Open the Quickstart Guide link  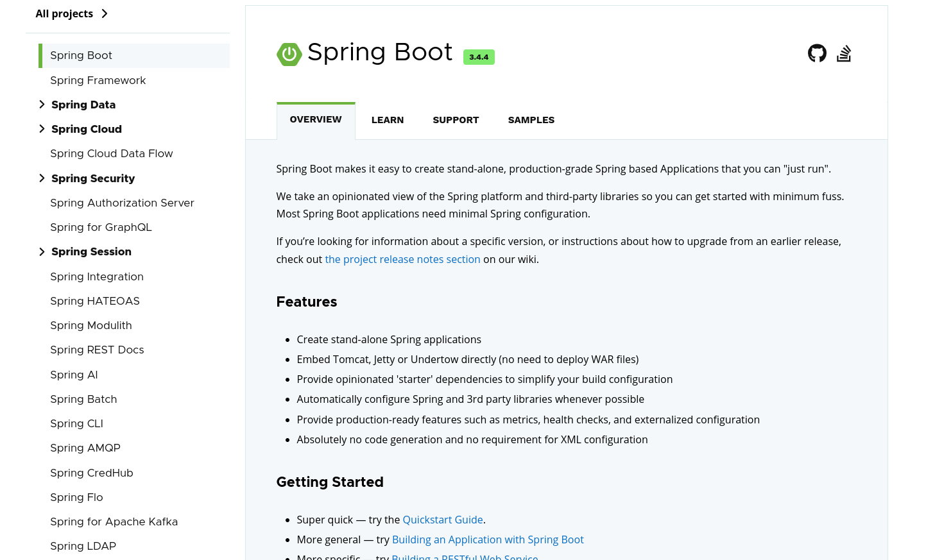pyautogui.click(x=443, y=520)
